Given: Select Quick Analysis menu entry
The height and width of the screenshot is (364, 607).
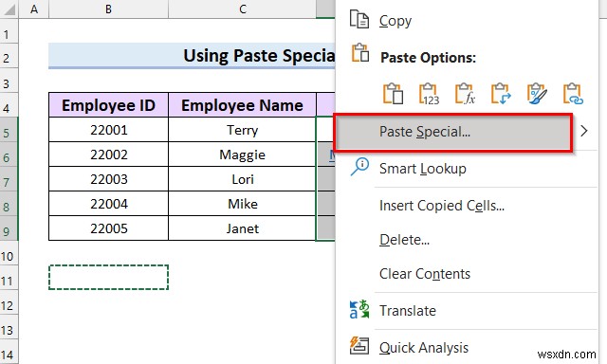Looking at the screenshot, I should tap(424, 348).
